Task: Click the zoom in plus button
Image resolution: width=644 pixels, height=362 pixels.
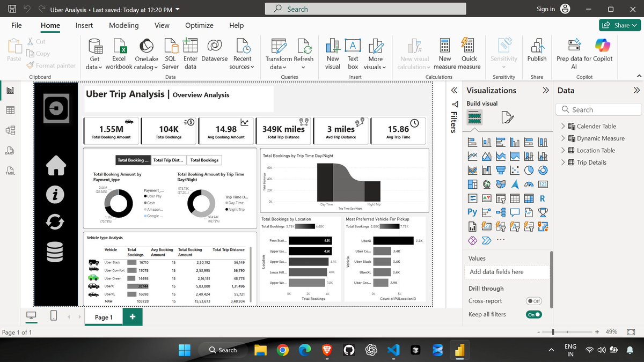Action: [x=597, y=332]
